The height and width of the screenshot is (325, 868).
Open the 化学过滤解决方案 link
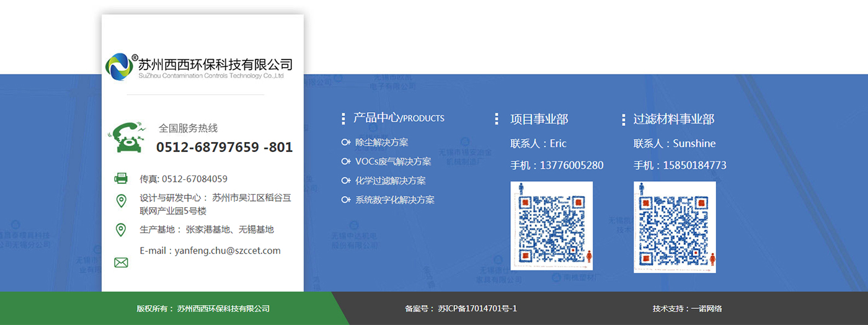pos(390,180)
